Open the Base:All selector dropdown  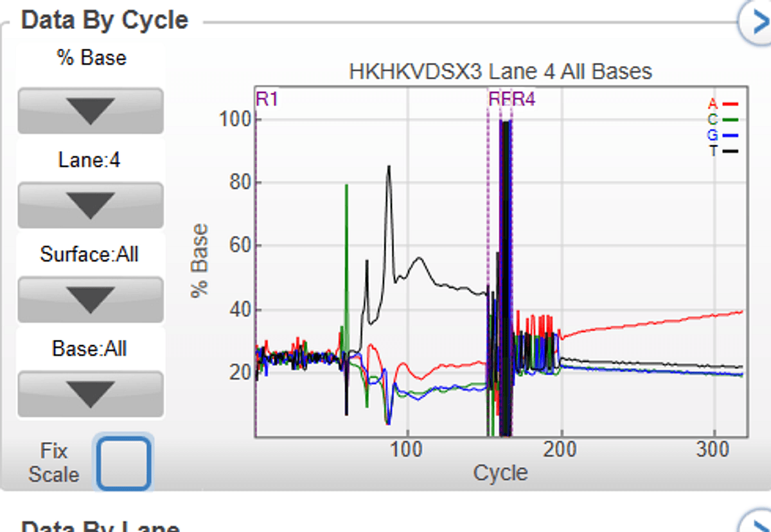(91, 394)
